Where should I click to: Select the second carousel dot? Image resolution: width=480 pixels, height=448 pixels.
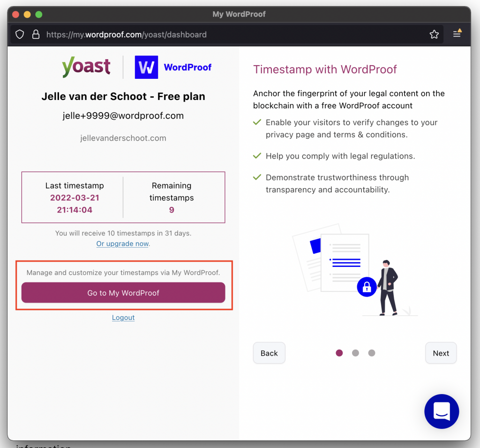click(x=355, y=353)
